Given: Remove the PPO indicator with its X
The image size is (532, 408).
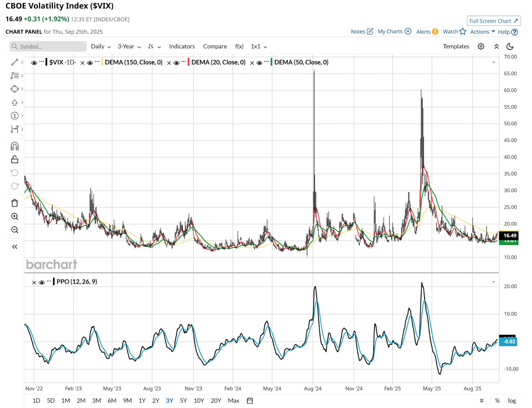Looking at the screenshot, I should pyautogui.click(x=34, y=283).
